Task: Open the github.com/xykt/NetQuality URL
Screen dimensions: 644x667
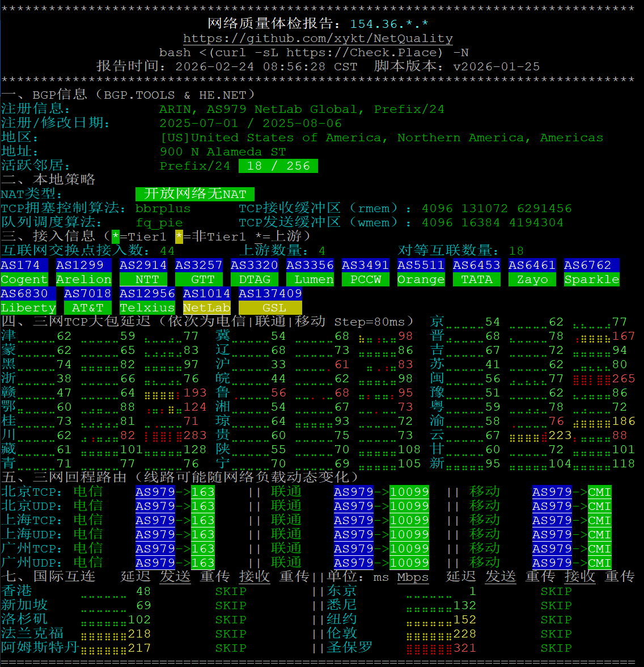Action: [317, 39]
